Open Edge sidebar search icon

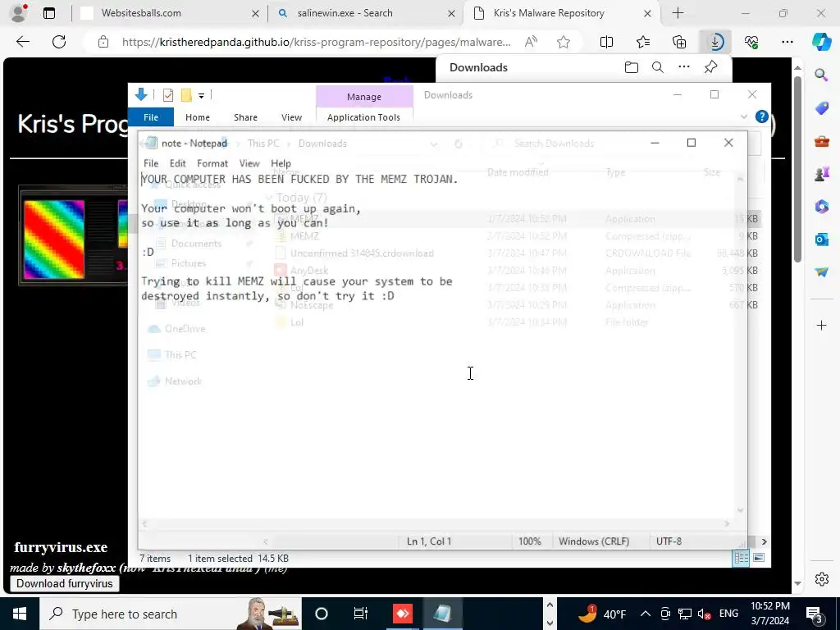coord(821,75)
